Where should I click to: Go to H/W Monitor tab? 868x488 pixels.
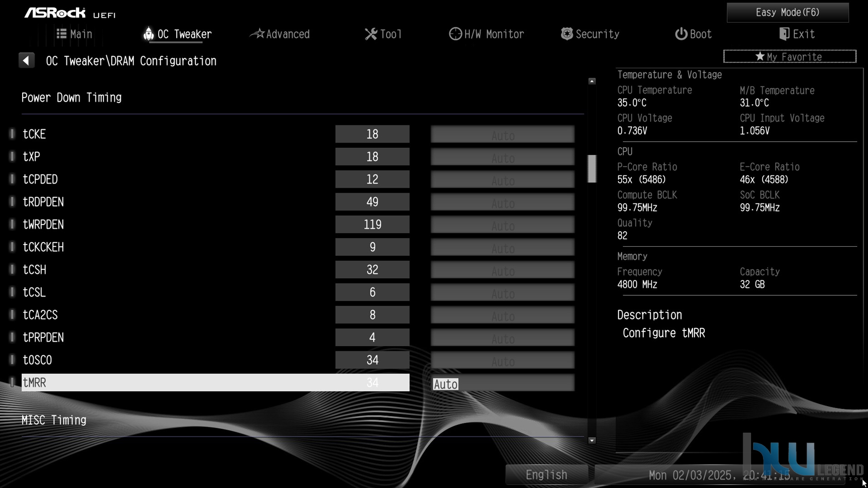click(486, 34)
